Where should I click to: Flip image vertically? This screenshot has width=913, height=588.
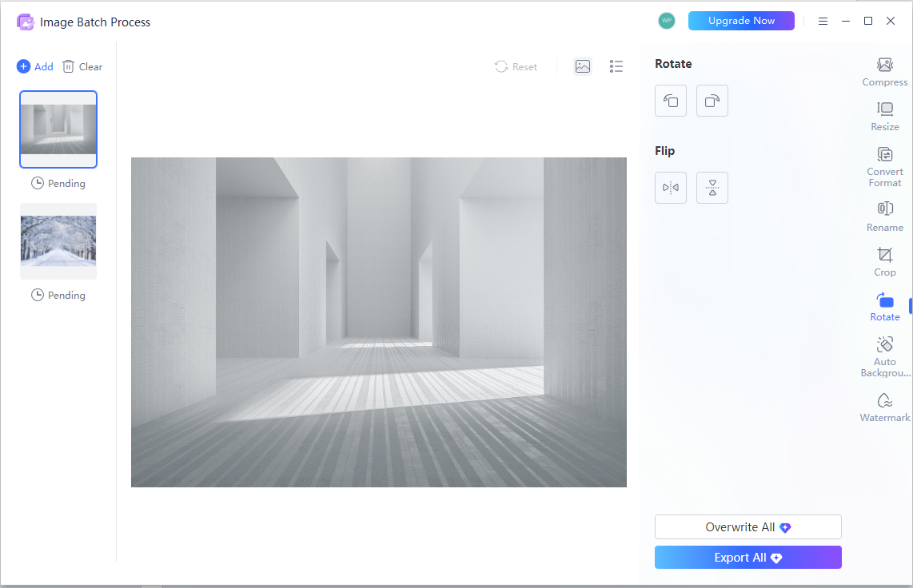click(x=712, y=188)
